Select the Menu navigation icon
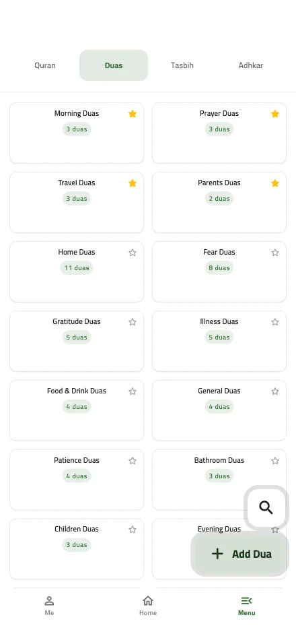 pyautogui.click(x=246, y=601)
